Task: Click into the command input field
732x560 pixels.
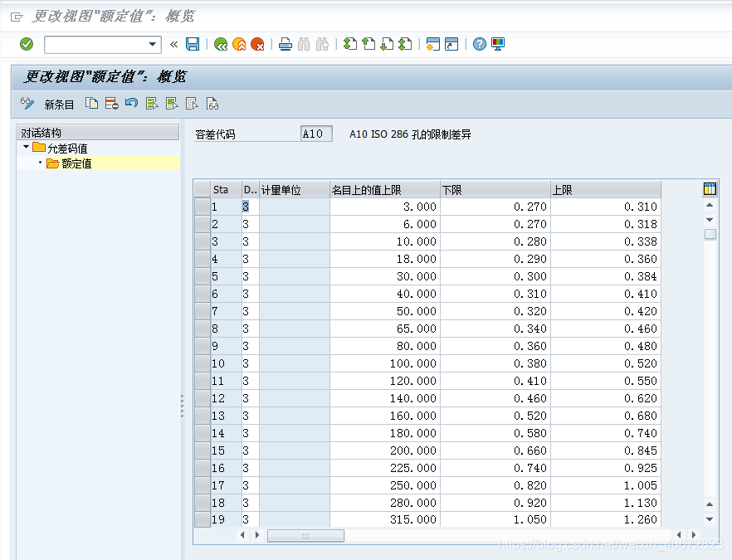Action: [x=96, y=44]
